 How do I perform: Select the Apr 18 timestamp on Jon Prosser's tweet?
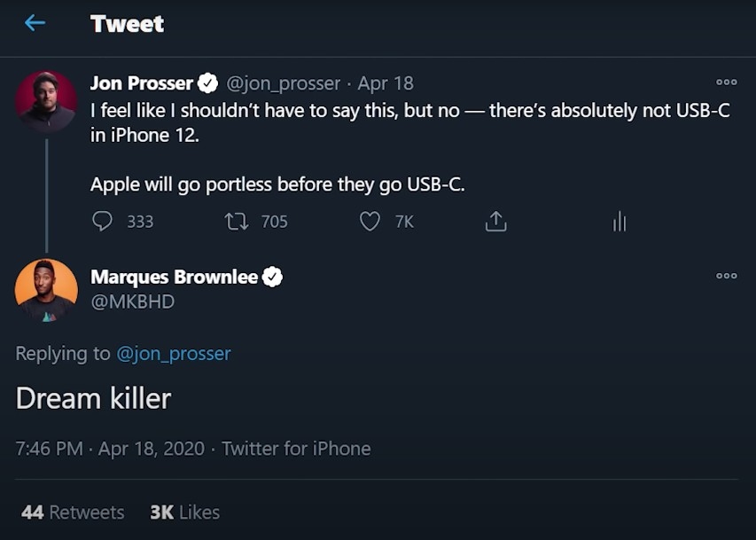[386, 82]
